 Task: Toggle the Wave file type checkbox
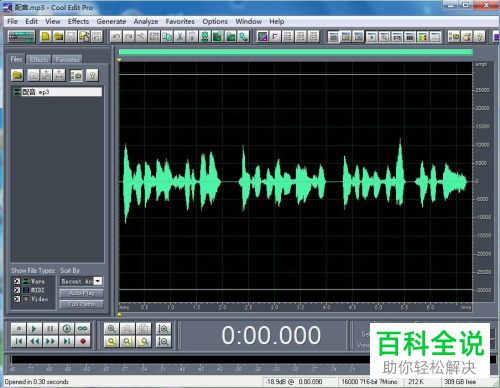pyautogui.click(x=17, y=281)
